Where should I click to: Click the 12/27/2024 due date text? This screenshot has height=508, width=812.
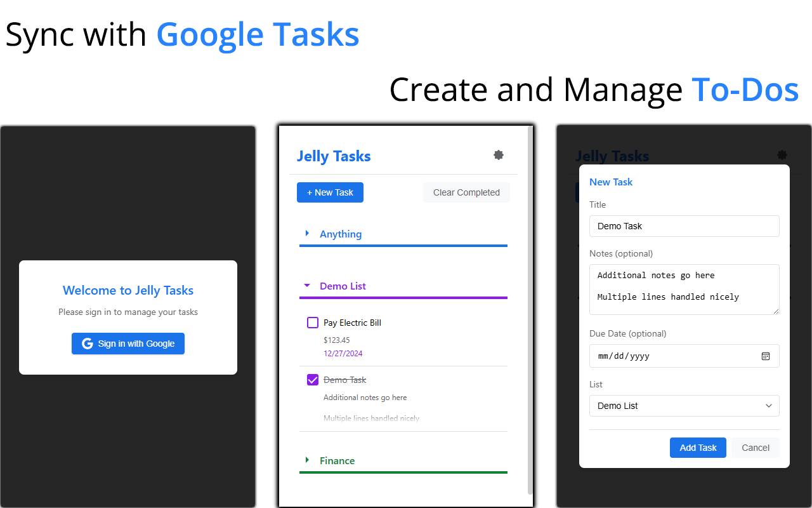(343, 354)
